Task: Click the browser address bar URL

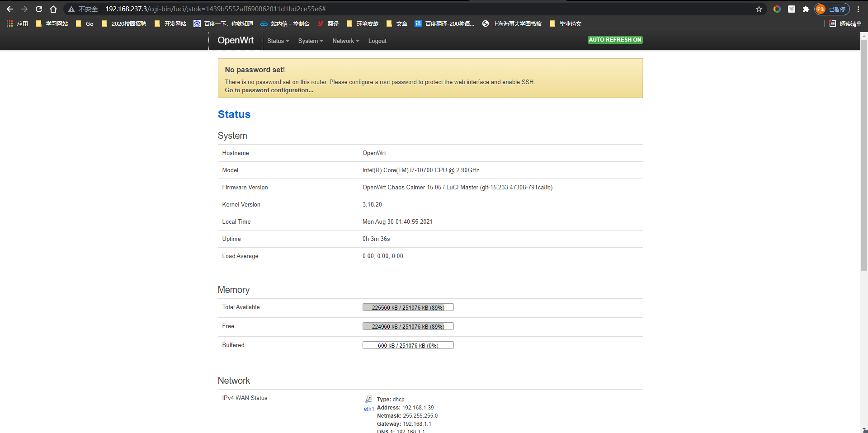Action: (216, 9)
